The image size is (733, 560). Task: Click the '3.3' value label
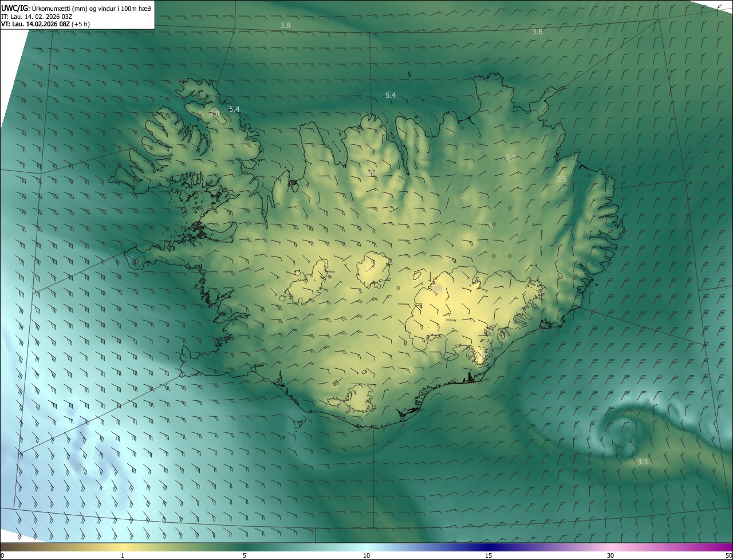(643, 462)
